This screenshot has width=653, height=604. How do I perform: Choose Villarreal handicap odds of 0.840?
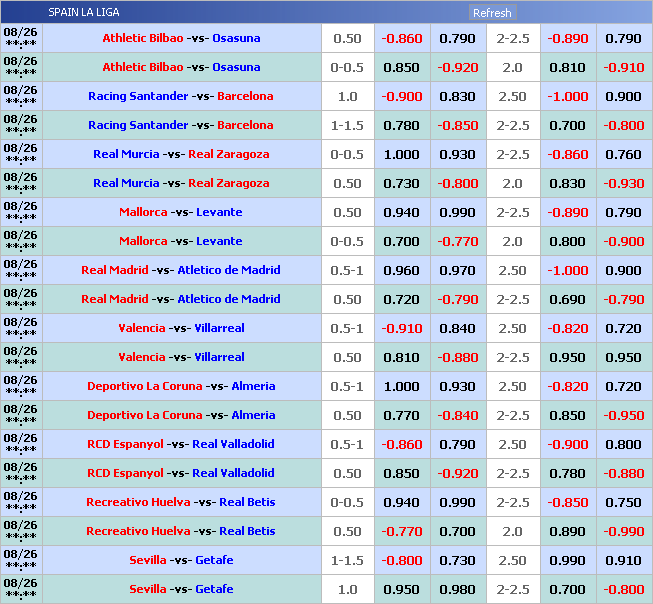(457, 328)
